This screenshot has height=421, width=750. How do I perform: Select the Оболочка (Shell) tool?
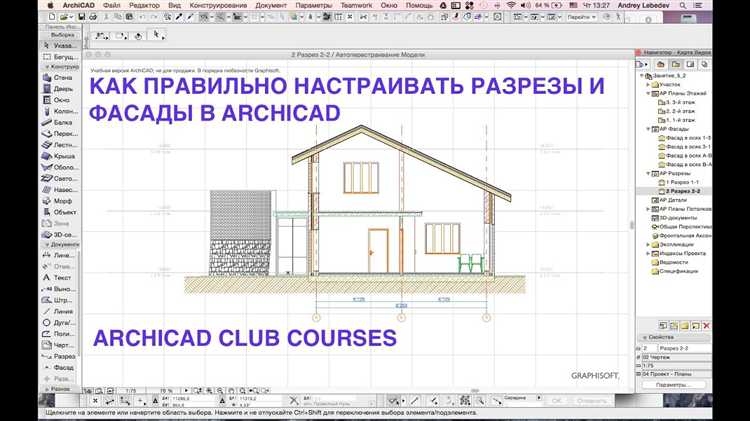[x=58, y=167]
